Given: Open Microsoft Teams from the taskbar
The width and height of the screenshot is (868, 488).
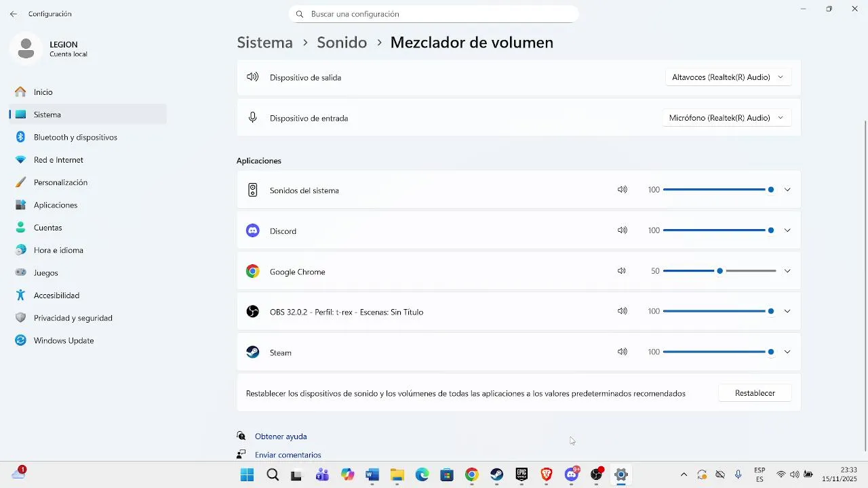Looking at the screenshot, I should 322,474.
